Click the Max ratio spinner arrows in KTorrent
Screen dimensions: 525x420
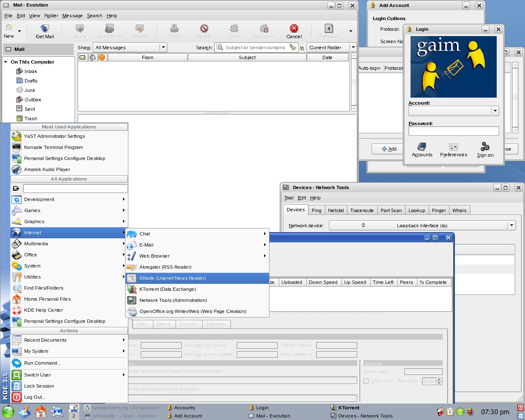[439, 381]
